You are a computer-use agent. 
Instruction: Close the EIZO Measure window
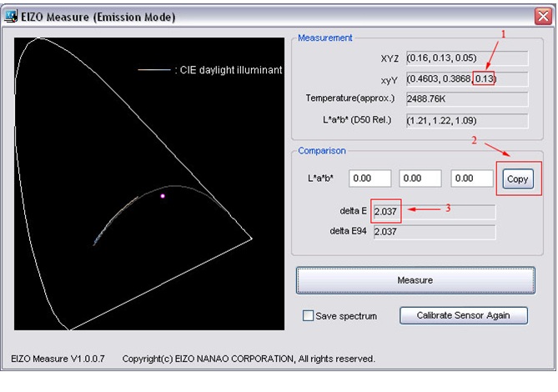(x=543, y=17)
